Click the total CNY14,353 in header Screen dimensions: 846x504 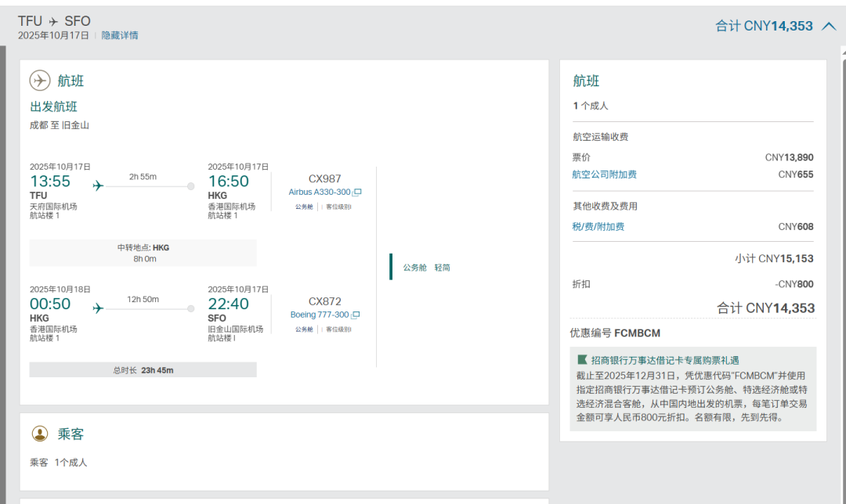pos(764,27)
